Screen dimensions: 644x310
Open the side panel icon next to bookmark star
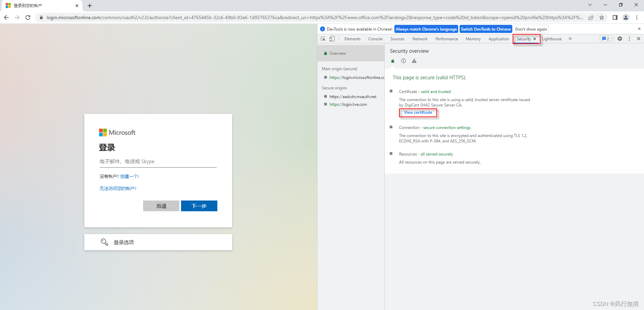click(x=615, y=17)
